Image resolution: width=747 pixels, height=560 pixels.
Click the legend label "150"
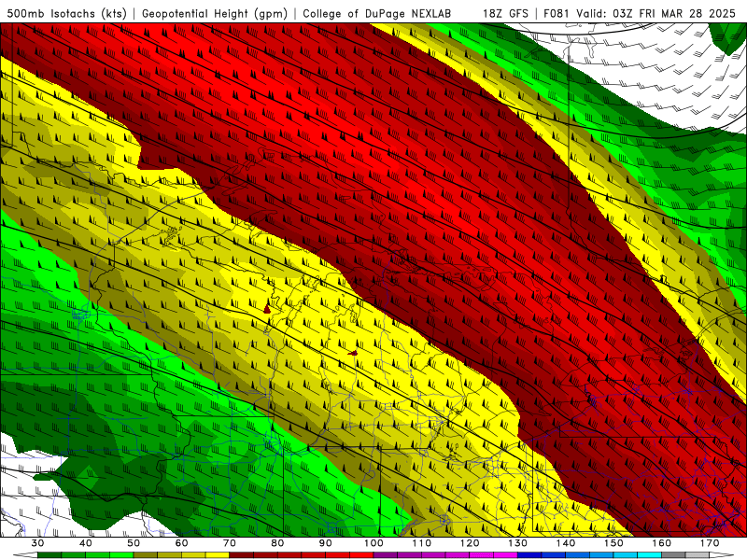click(613, 543)
